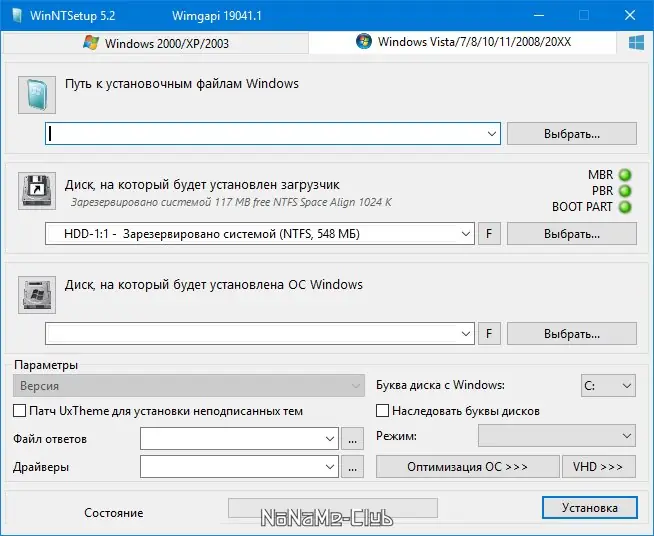Viewport: 654px width, 536px height.
Task: Click the PBR green status indicator
Action: click(x=625, y=191)
